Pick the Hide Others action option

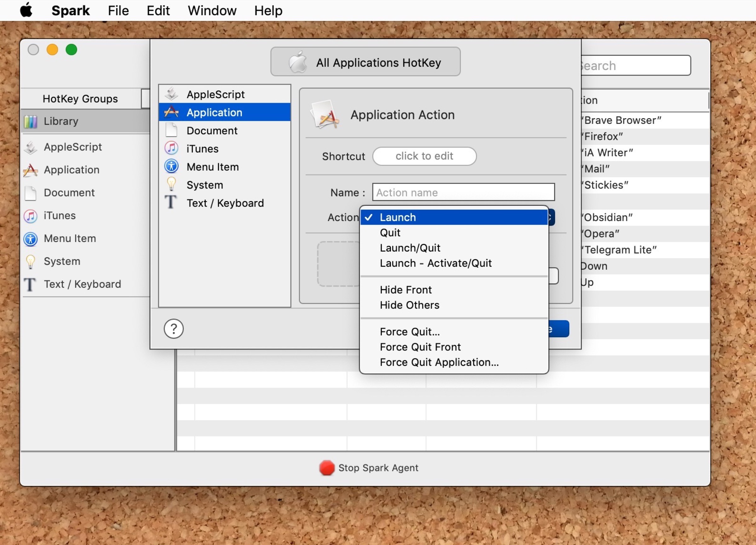409,305
